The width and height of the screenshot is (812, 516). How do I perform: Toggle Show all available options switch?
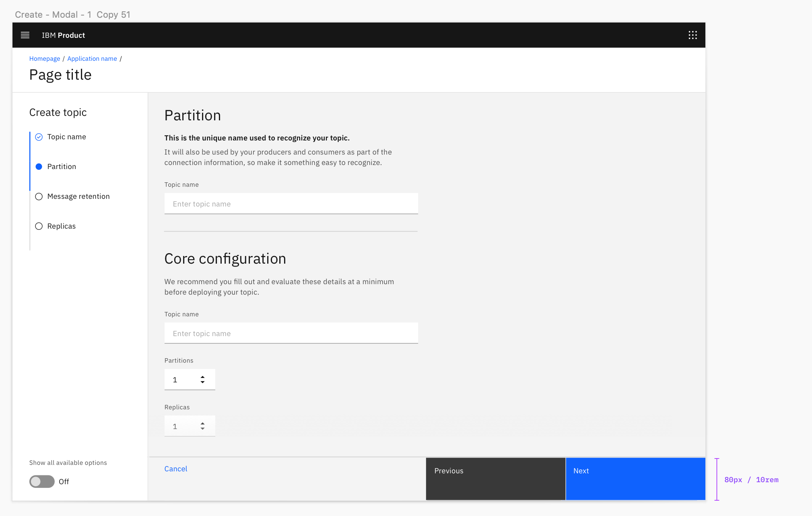click(x=42, y=481)
